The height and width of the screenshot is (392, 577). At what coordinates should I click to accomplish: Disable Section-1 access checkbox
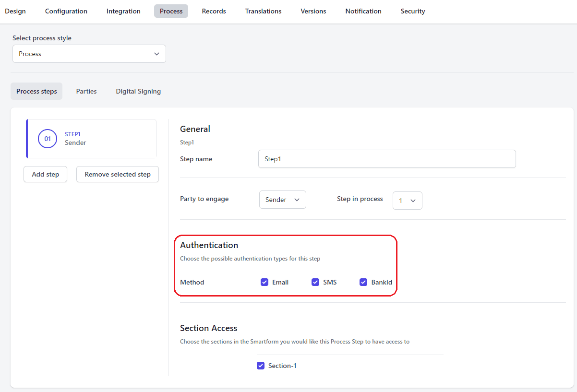pos(261,366)
